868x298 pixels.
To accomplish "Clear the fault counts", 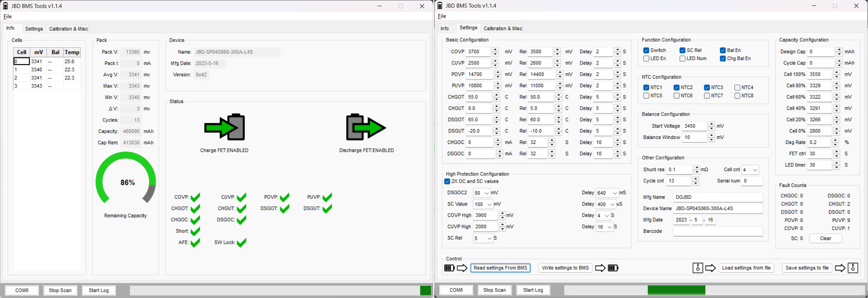I will tap(826, 239).
